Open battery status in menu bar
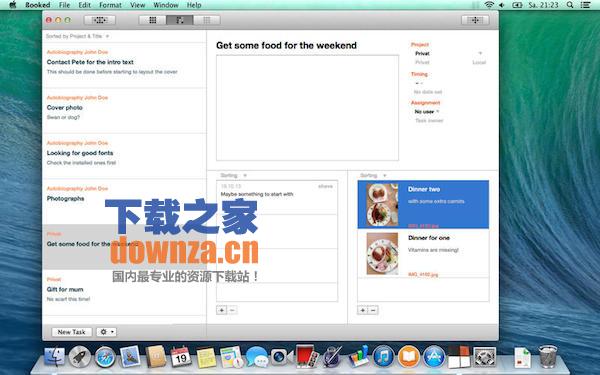The image size is (600, 375). [517, 5]
